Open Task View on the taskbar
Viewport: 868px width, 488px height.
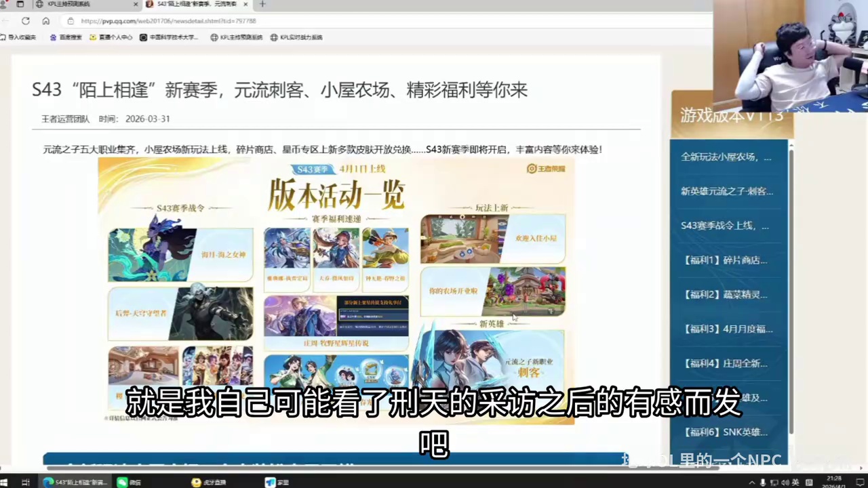click(x=26, y=482)
